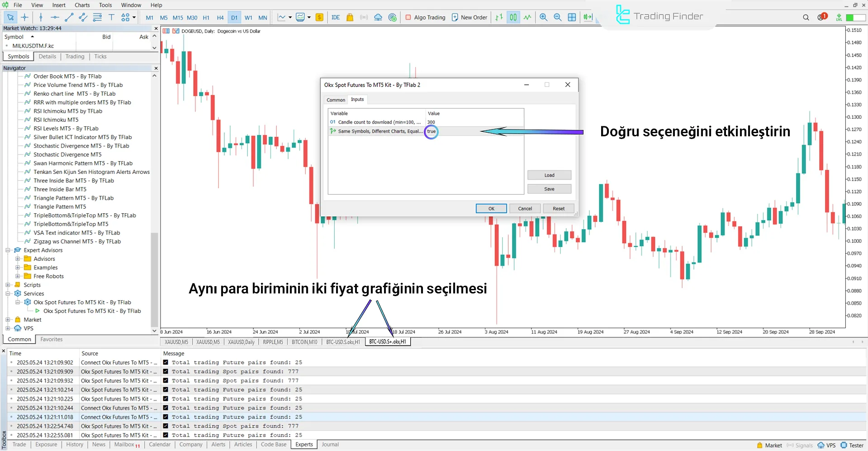Collapse the Services node in Navigator

coord(8,293)
